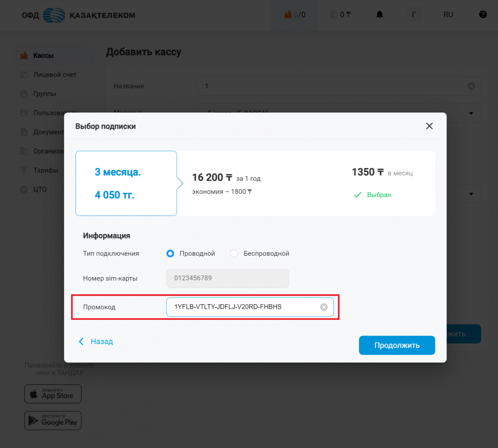Open Лицевой счет in the sidebar
Image resolution: width=498 pixels, height=448 pixels.
[x=55, y=75]
